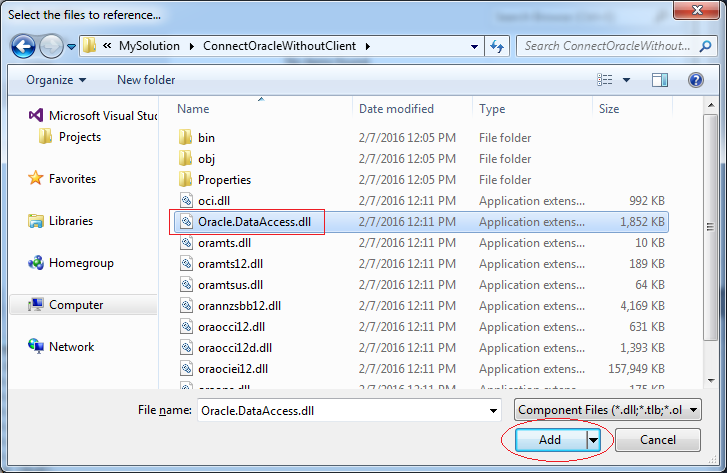727x473 pixels.
Task: Click the file name text oramts12.dll
Action: [x=230, y=264]
